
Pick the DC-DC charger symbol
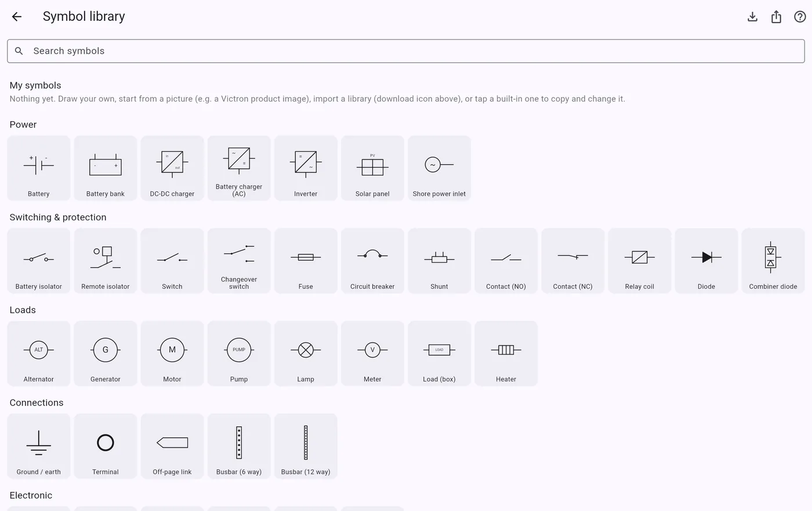coord(172,168)
